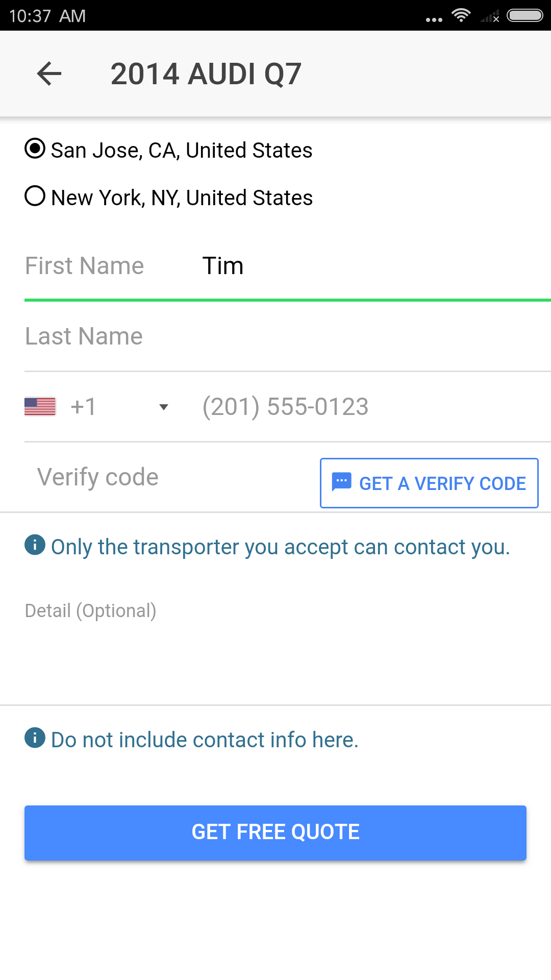The height and width of the screenshot is (980, 551).
Task: Focus the phone number field
Action: tap(377, 407)
